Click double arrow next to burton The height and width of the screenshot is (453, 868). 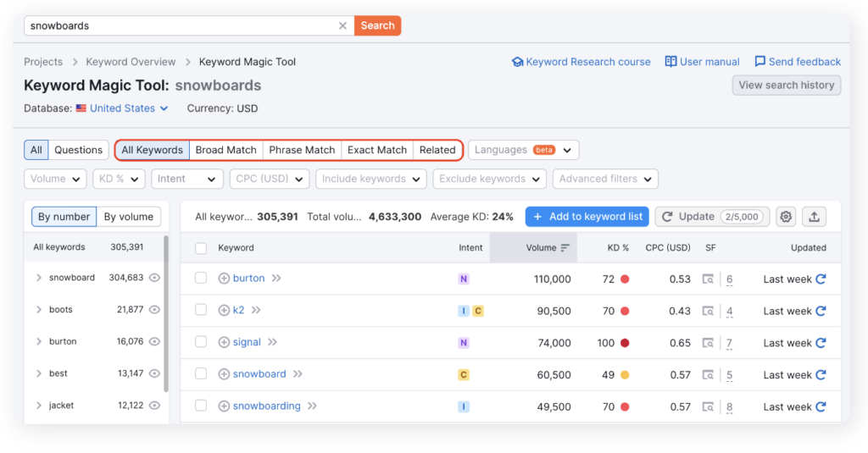pyautogui.click(x=276, y=279)
